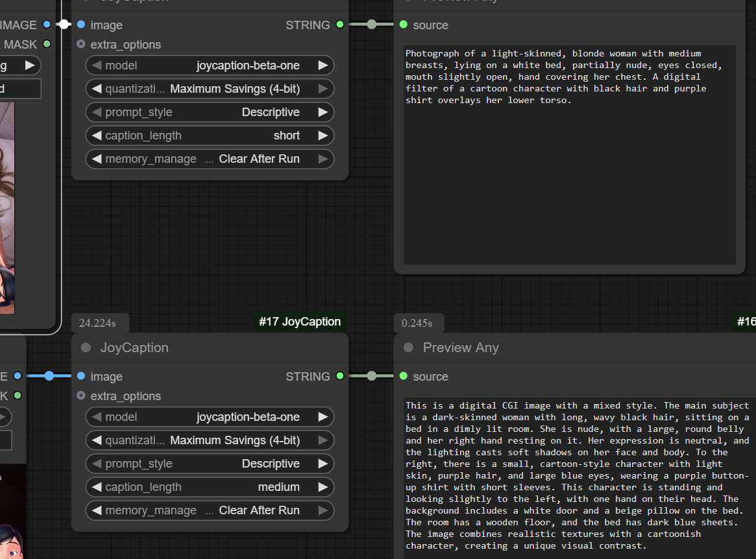The width and height of the screenshot is (756, 559).
Task: Select the lower Preview Any node title
Action: 460,348
